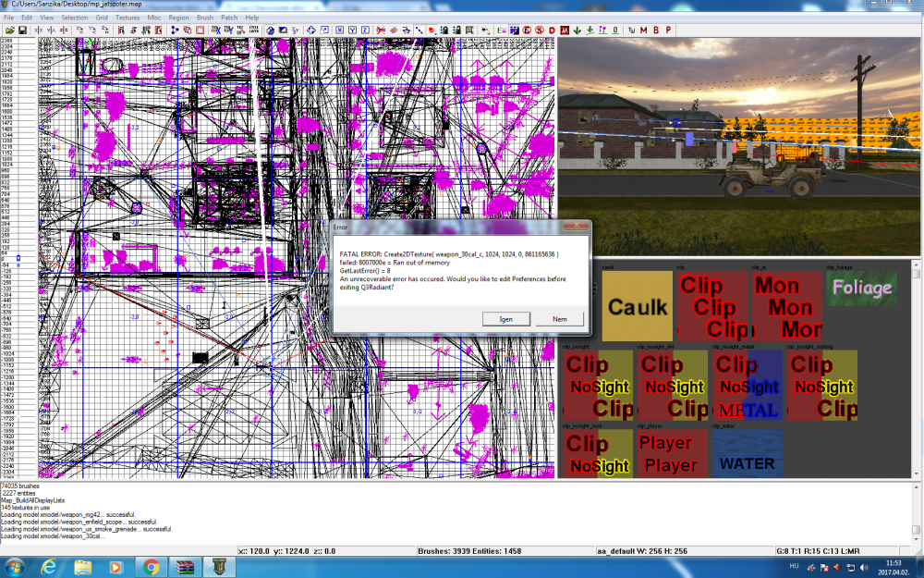Click the first green down-arrow toolbar icon
The image size is (924, 578).
point(577,31)
